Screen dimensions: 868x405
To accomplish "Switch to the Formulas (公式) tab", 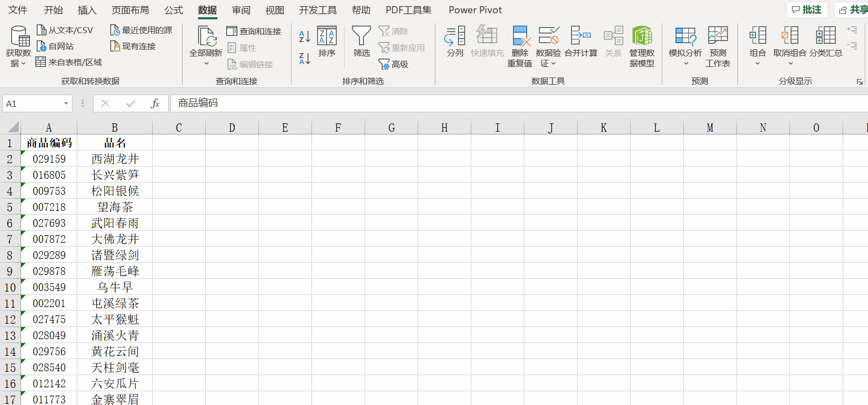I will [x=173, y=10].
